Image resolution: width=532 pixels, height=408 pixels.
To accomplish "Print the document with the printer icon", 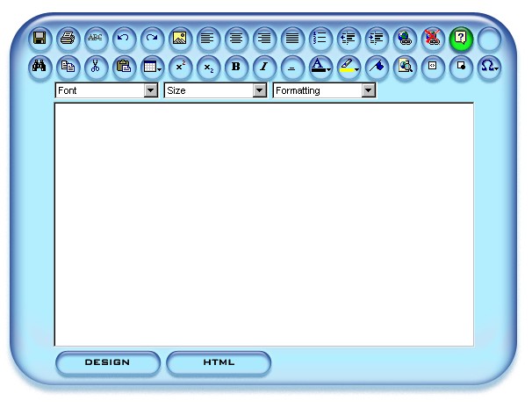I will (x=68, y=39).
